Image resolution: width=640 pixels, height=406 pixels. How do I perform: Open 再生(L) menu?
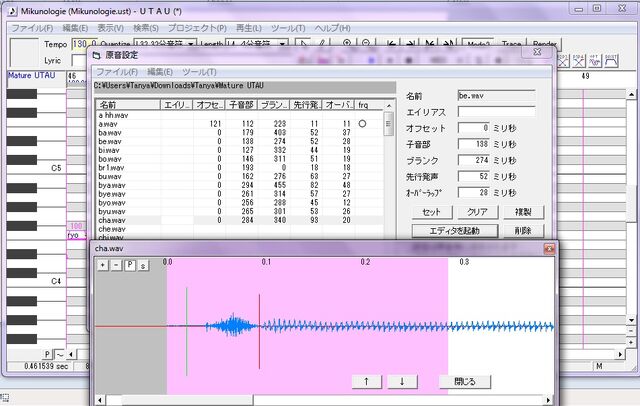click(x=249, y=28)
